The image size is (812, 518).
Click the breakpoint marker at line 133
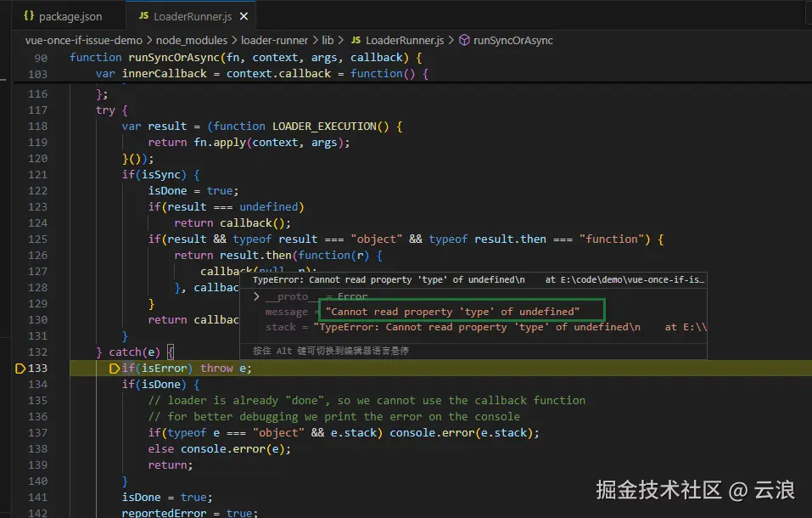(x=20, y=369)
